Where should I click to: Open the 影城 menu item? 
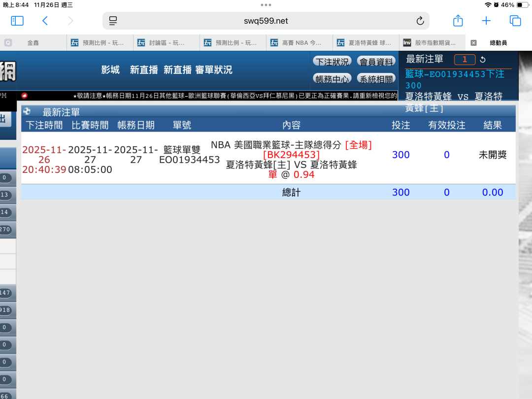tap(110, 70)
